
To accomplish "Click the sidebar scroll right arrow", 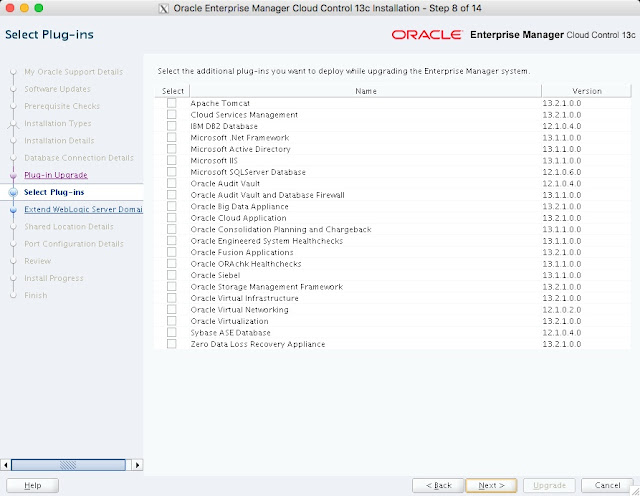I will [138, 465].
